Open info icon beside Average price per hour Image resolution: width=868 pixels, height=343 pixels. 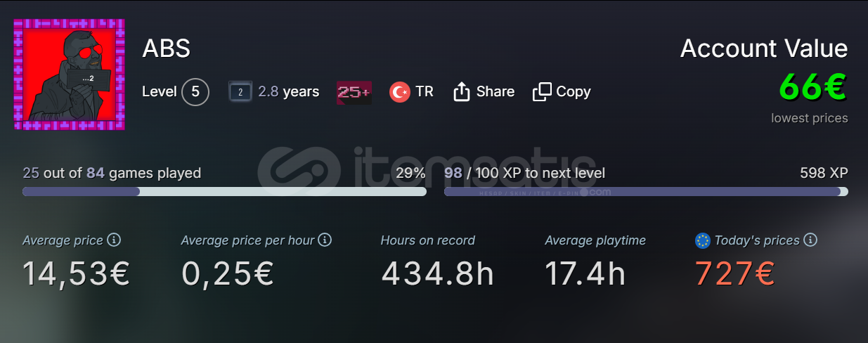click(x=325, y=240)
